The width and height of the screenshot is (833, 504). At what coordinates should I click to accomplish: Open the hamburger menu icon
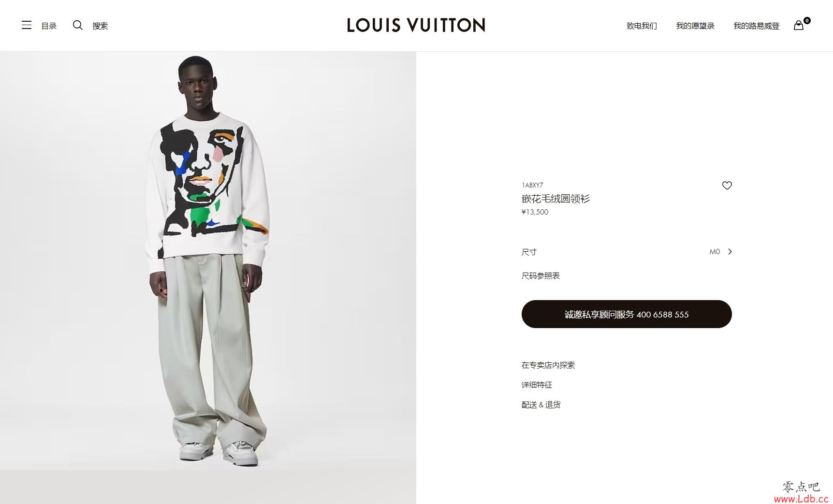(x=27, y=25)
